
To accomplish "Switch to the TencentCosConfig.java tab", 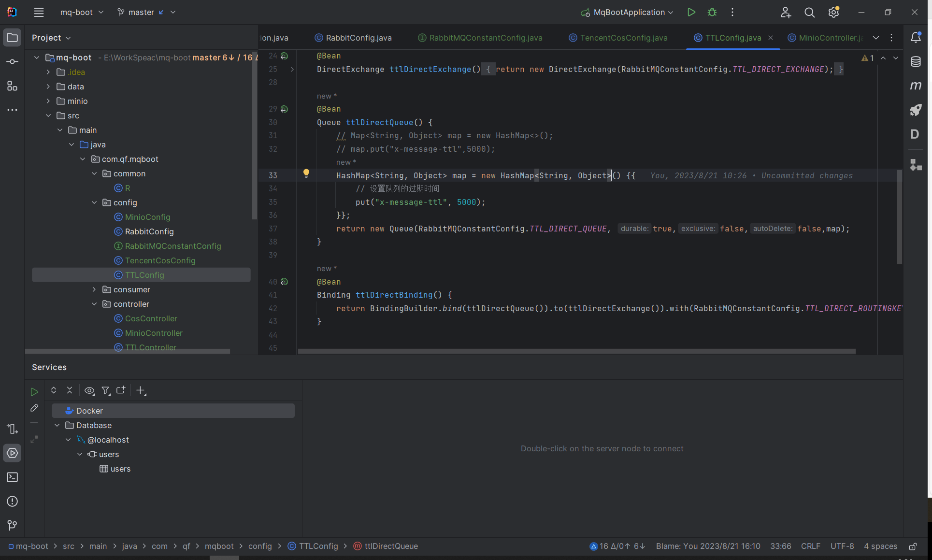I will (x=619, y=38).
